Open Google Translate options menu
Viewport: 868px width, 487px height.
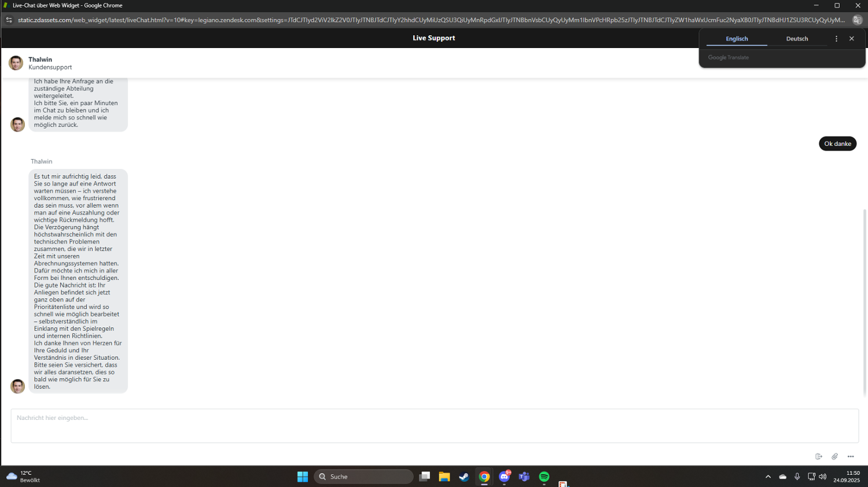836,39
